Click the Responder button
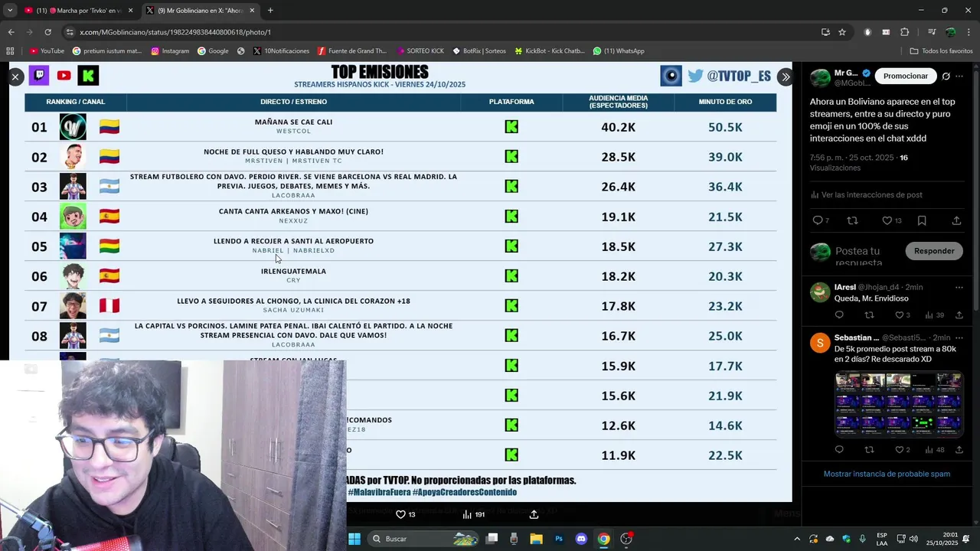The width and height of the screenshot is (980, 551). point(934,251)
